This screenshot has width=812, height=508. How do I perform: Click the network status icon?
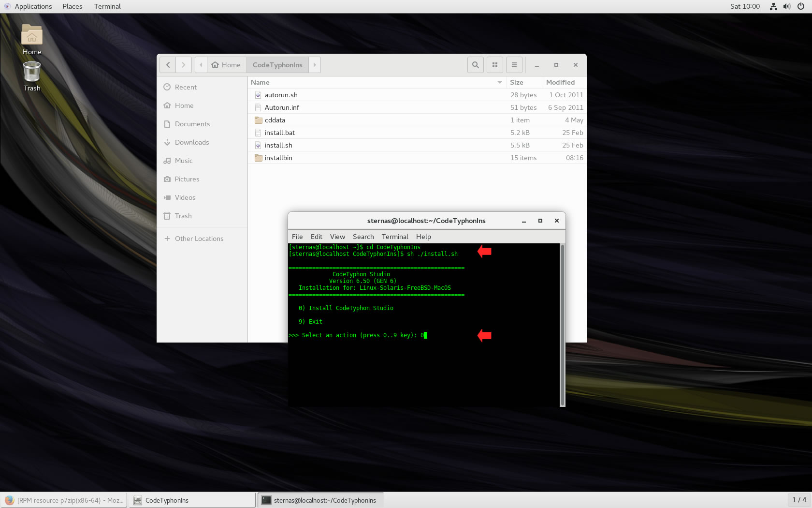tap(773, 6)
